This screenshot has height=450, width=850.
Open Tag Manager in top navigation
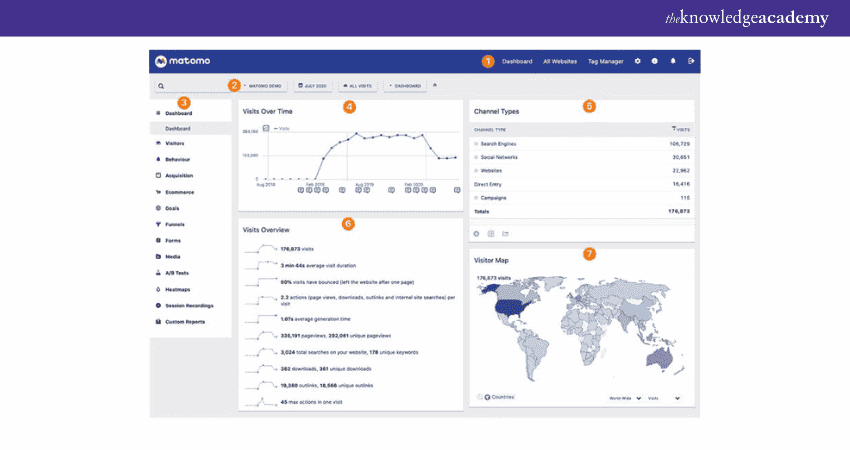coord(606,61)
